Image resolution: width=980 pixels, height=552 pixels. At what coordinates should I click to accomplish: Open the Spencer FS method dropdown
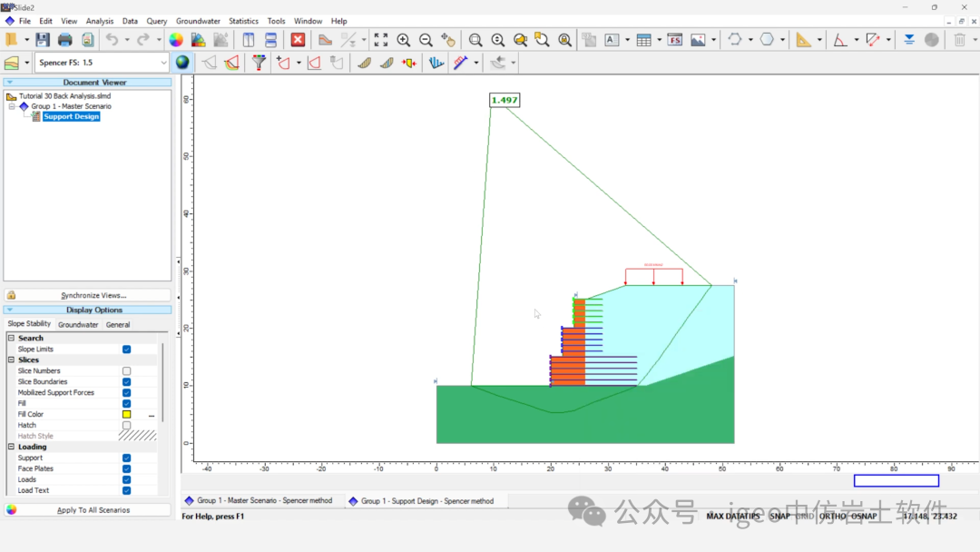click(x=163, y=63)
